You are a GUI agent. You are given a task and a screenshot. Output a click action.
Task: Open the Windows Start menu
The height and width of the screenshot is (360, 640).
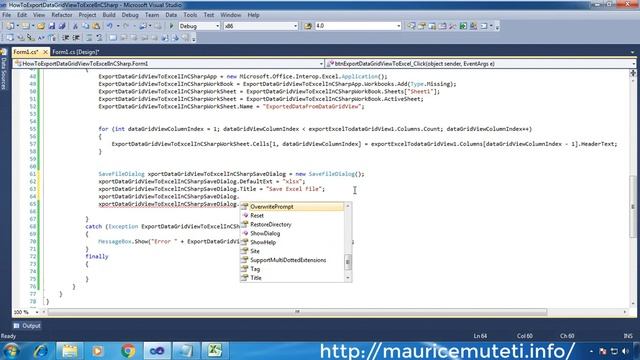click(x=11, y=351)
